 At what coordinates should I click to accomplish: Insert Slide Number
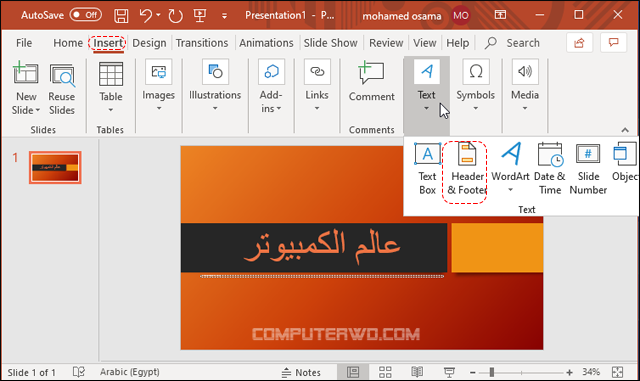click(x=588, y=169)
